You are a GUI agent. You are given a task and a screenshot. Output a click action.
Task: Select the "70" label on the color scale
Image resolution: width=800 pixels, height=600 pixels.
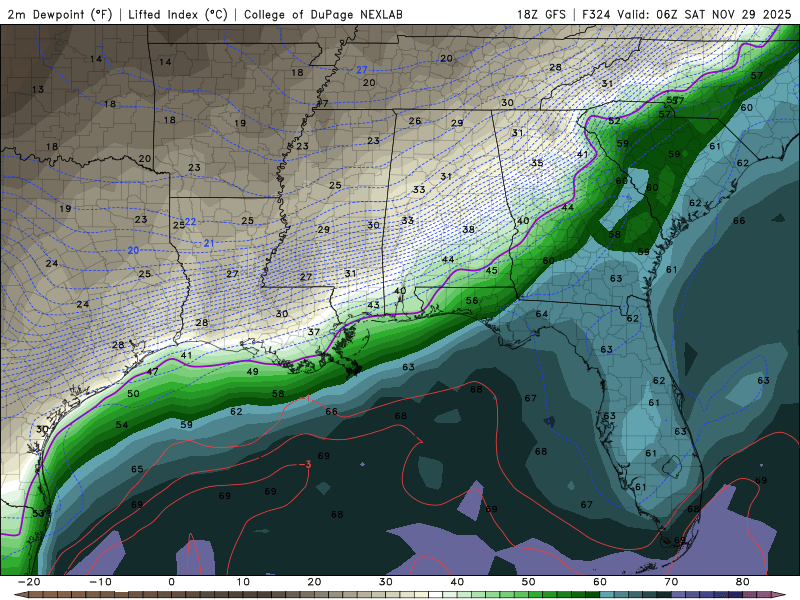671,582
